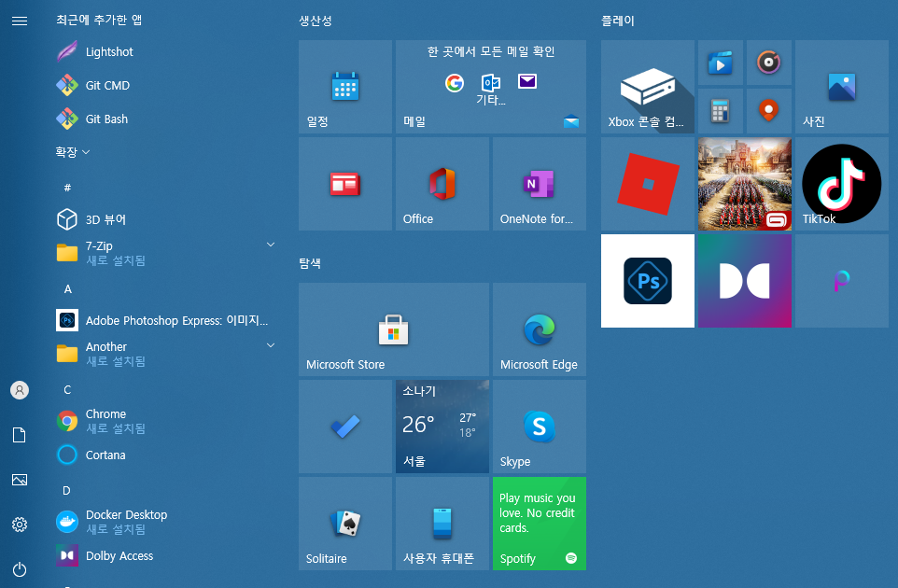898x588 pixels.
Task: Open the Office tile
Action: tap(442, 184)
